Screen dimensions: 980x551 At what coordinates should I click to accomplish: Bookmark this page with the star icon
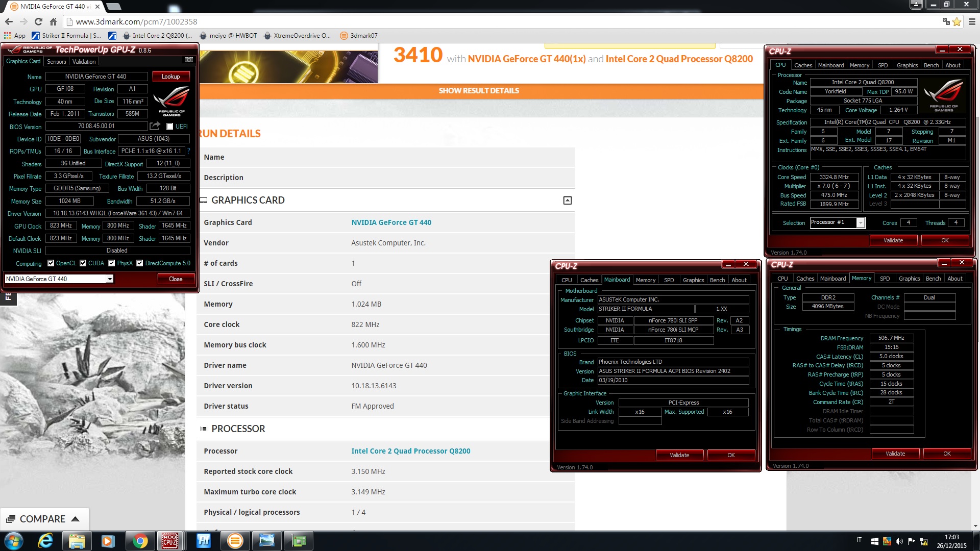tap(957, 21)
